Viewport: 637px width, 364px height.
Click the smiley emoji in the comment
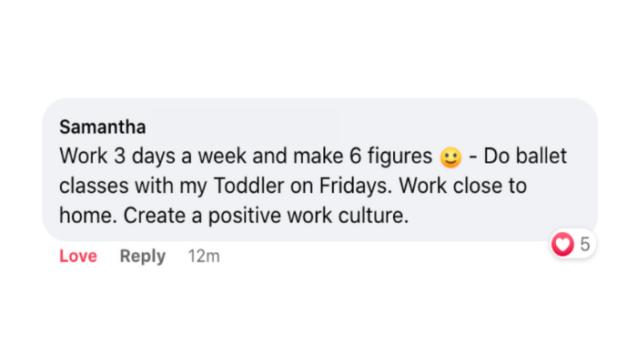point(450,157)
